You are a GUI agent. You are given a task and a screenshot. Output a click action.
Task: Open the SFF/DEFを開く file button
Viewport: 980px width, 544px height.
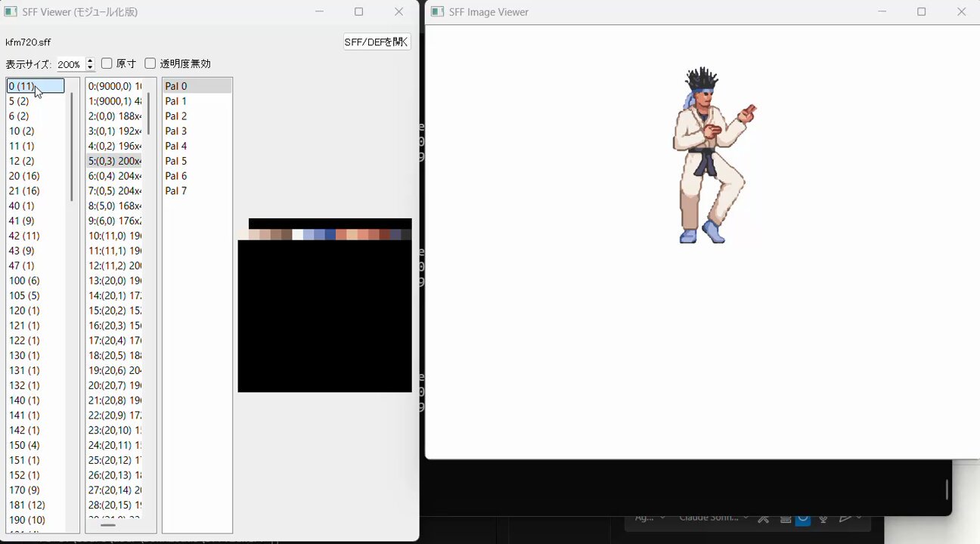pos(377,42)
